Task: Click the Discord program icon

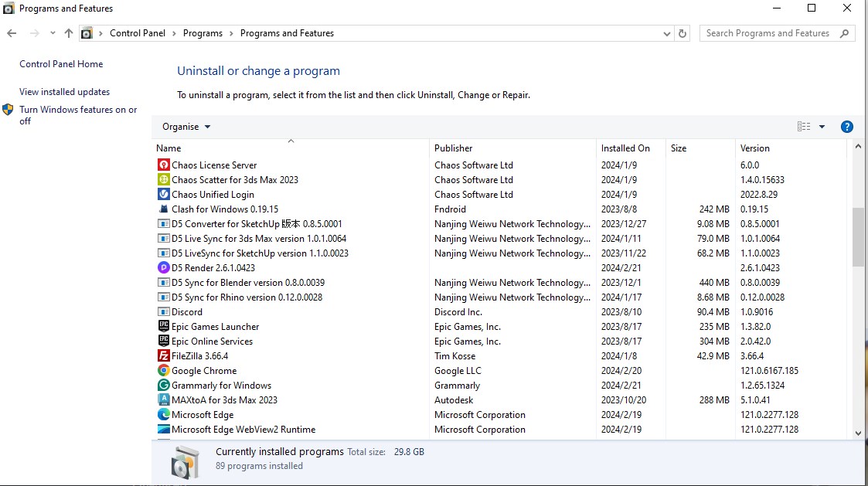Action: pyautogui.click(x=163, y=311)
